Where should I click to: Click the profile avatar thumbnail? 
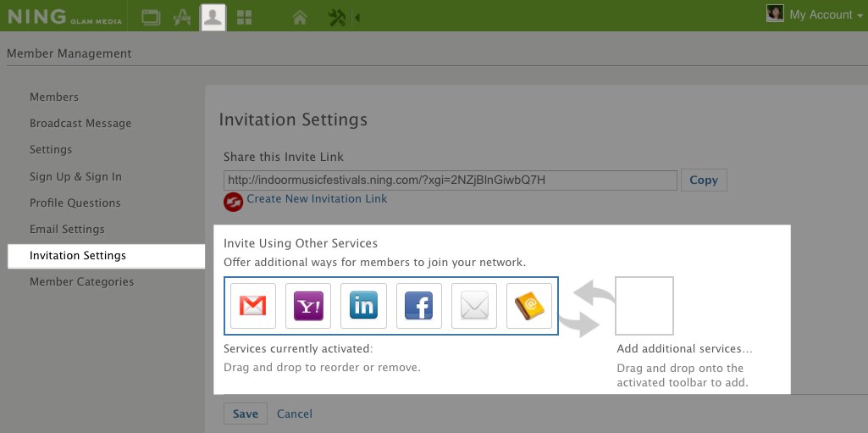[775, 14]
